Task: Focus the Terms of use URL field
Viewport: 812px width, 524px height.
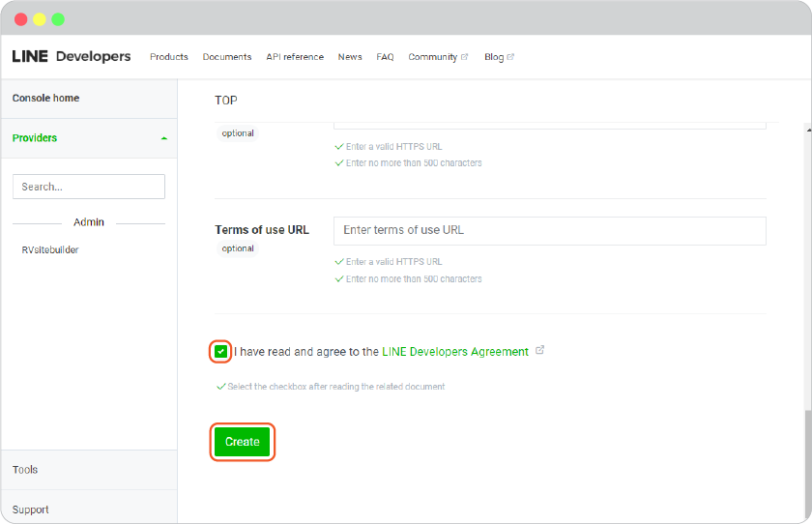Action: [549, 230]
